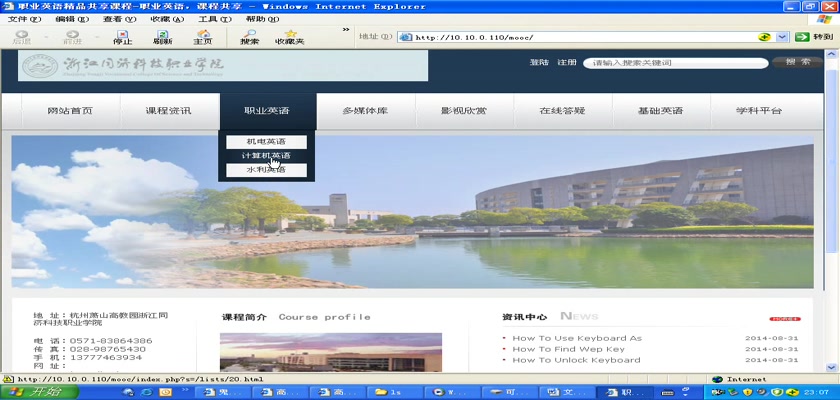Open 'How To Unlock Keyboard' article
Image resolution: width=840 pixels, height=400 pixels.
[576, 360]
